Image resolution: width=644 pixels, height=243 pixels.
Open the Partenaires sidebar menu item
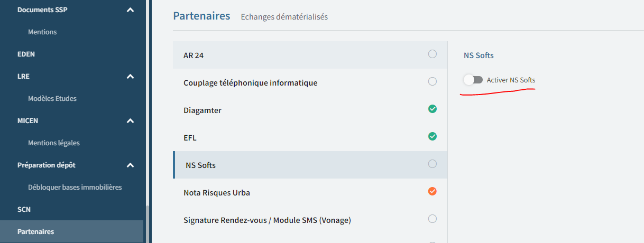[x=36, y=231]
